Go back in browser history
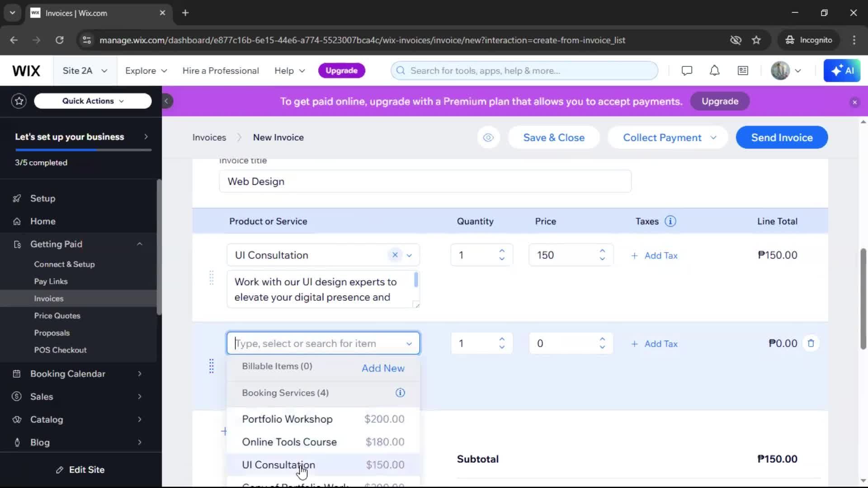 pos(14,40)
